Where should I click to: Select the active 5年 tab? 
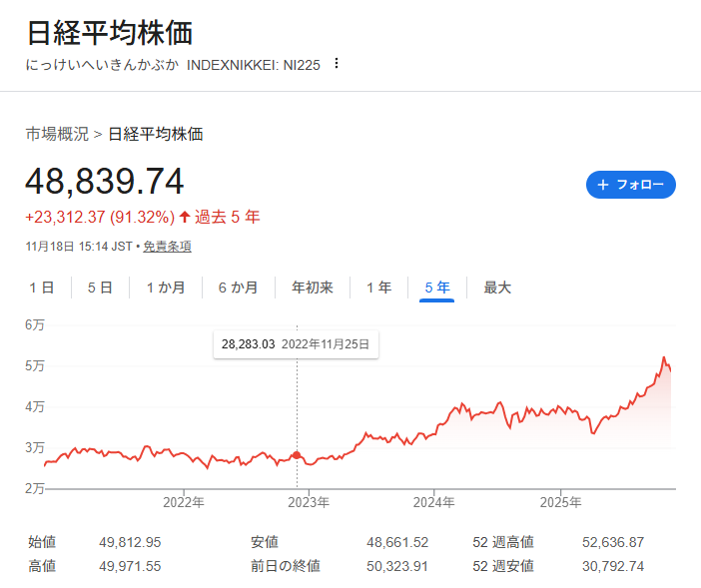(x=436, y=288)
